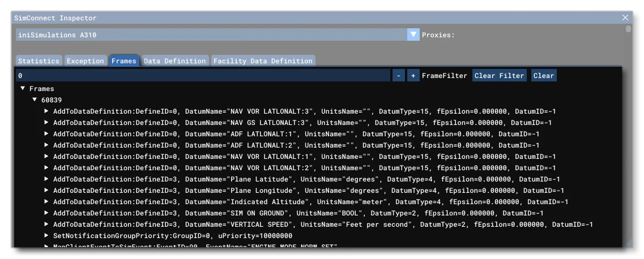Open the Facility Data Definition tab
Image resolution: width=644 pixels, height=259 pixels.
tap(263, 61)
